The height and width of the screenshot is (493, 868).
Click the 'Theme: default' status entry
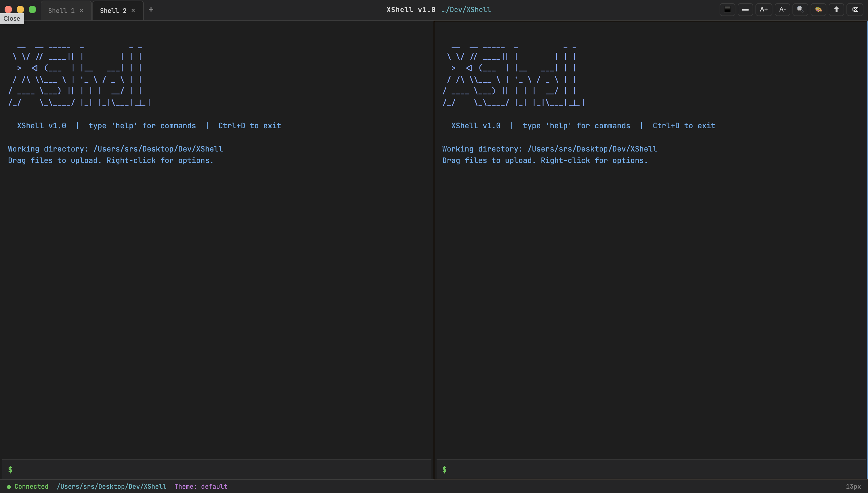(201, 487)
